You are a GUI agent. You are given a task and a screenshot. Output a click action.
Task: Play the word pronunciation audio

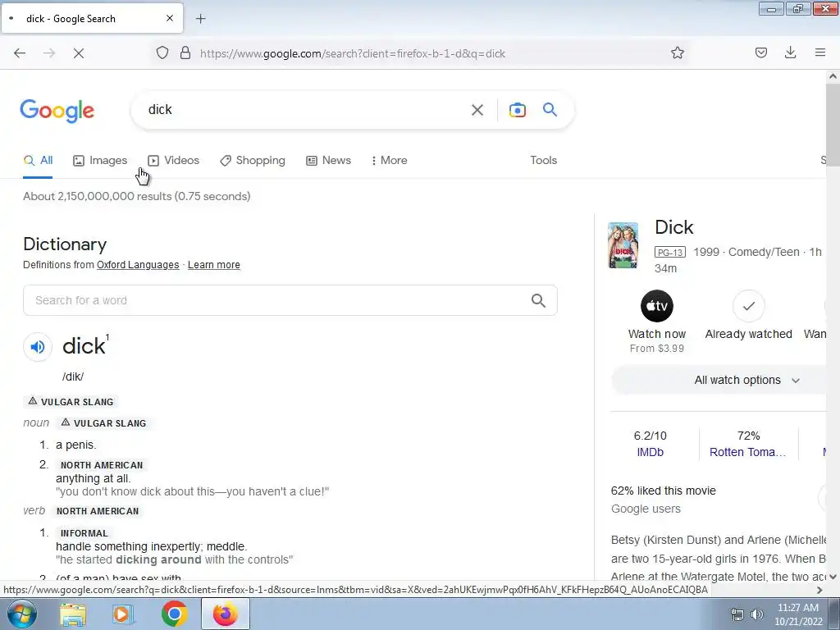(38, 347)
